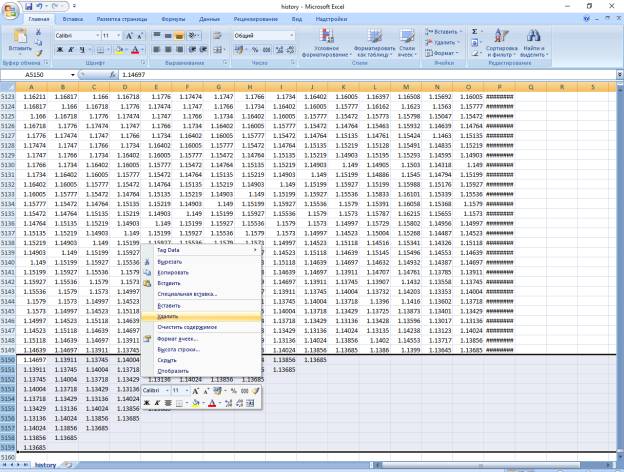
Task: Click the Office button in top-left corner
Action: 10,10
